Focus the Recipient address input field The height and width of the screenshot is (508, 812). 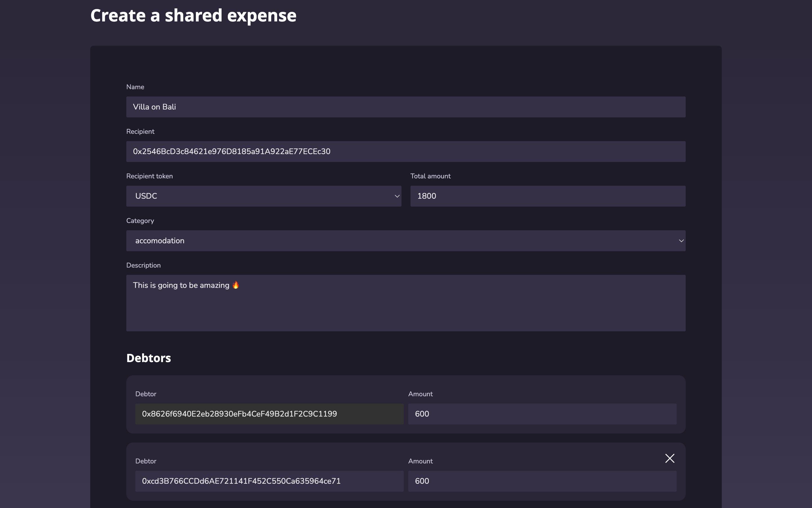coord(406,152)
